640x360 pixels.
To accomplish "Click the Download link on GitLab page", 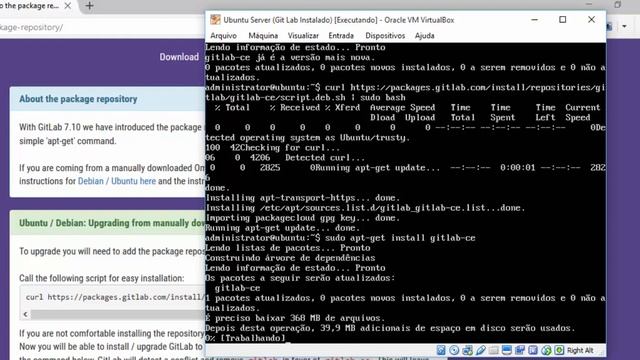I will click(x=179, y=57).
